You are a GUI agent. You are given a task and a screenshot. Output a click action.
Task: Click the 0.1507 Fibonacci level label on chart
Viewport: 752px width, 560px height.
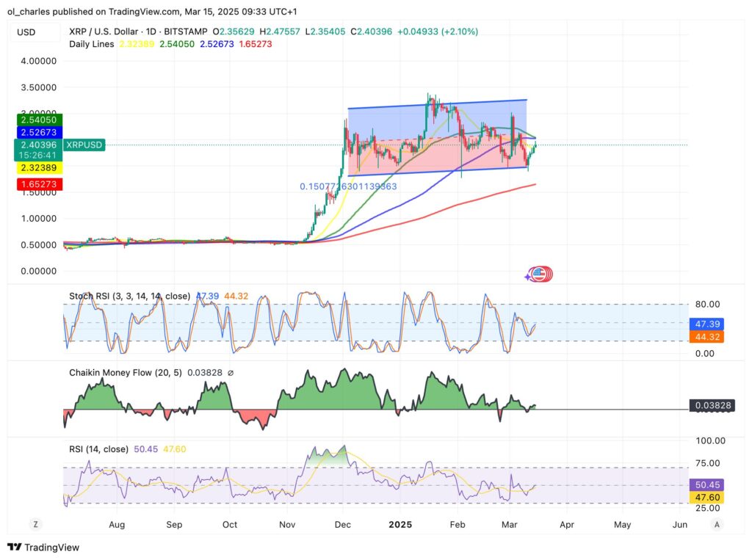(x=349, y=186)
